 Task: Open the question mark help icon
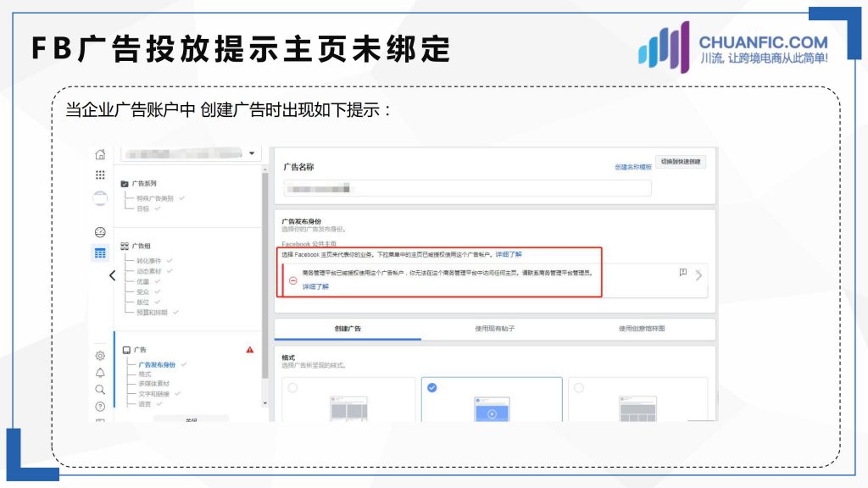100,407
